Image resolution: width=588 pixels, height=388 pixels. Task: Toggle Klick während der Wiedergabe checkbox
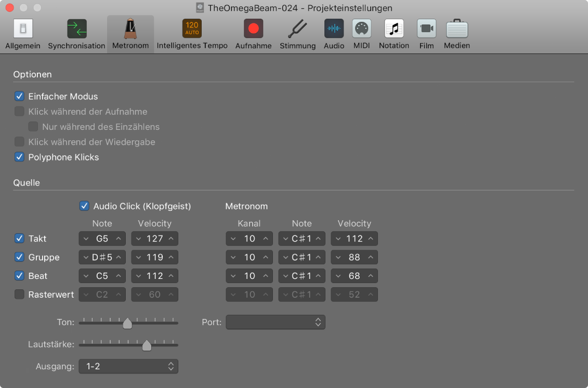20,142
